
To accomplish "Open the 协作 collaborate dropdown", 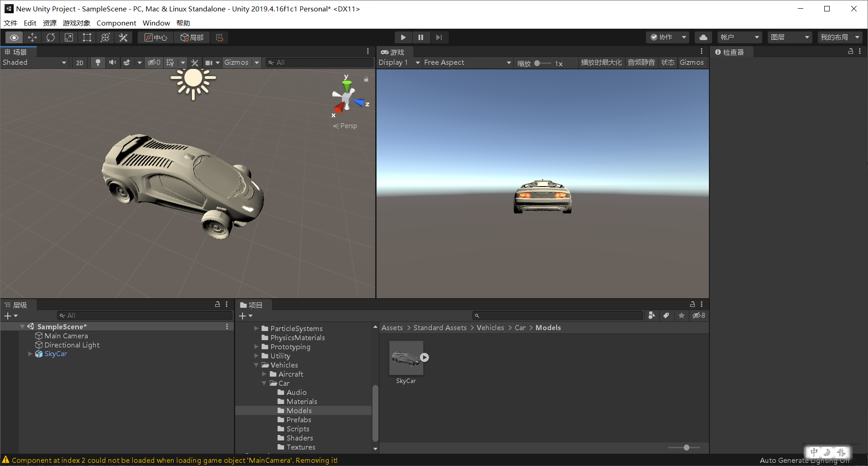I will 667,37.
